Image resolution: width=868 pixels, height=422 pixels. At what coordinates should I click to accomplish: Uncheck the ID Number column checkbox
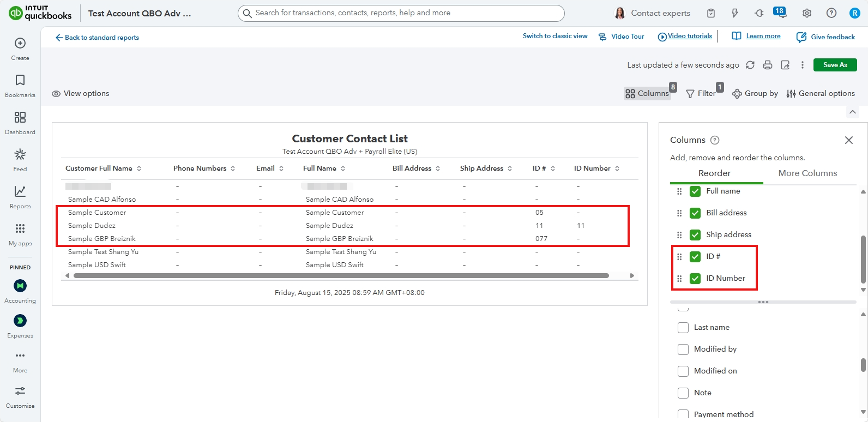click(x=695, y=279)
